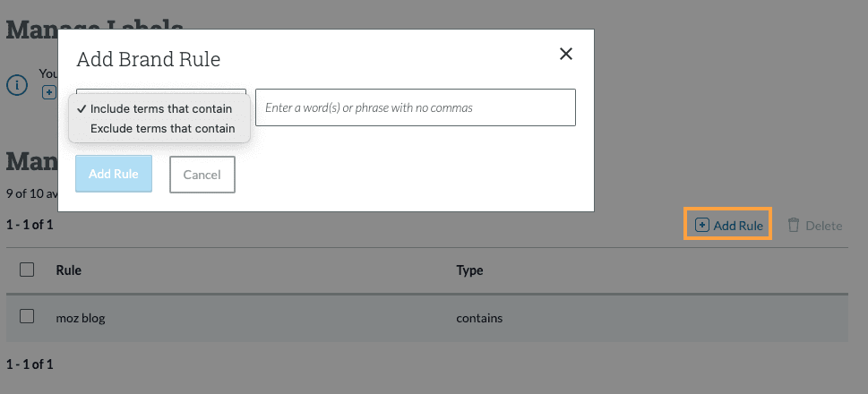The height and width of the screenshot is (394, 868).
Task: Click the info circle icon
Action: pyautogui.click(x=17, y=85)
